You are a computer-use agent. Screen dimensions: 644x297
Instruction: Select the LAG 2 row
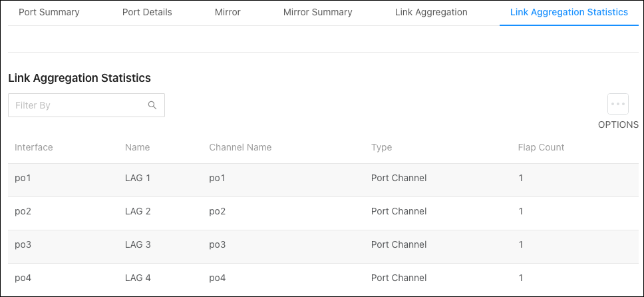[x=323, y=212]
